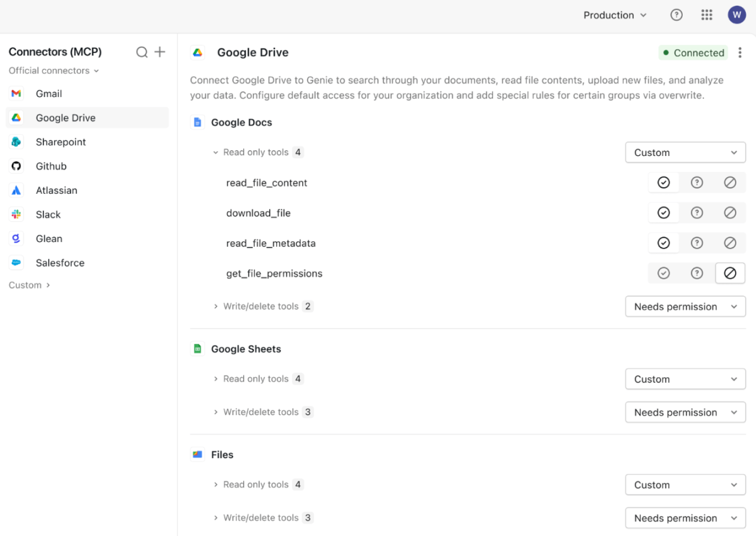Viewport: 756px width, 536px height.
Task: Set get_file_permissions to ask permission
Action: pyautogui.click(x=697, y=273)
